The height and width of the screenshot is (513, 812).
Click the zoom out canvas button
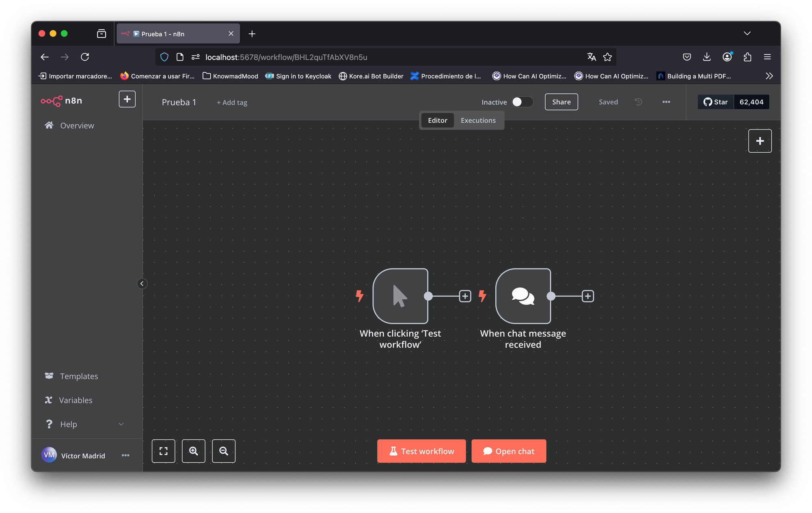click(x=223, y=451)
